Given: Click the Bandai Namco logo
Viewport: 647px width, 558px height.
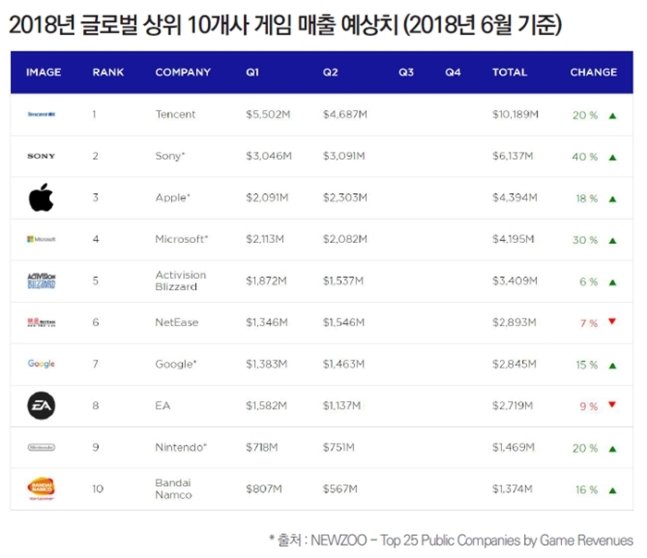Looking at the screenshot, I should (x=41, y=489).
